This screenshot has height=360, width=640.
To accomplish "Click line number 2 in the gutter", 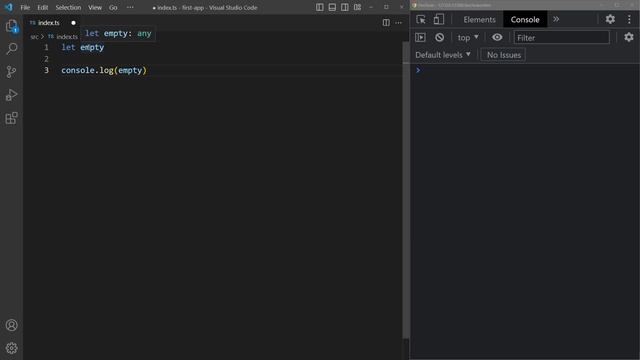I will pyautogui.click(x=46, y=59).
